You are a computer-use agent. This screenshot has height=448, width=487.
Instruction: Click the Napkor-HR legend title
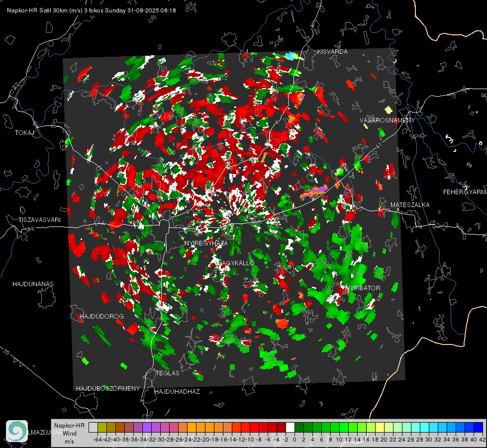point(69,426)
